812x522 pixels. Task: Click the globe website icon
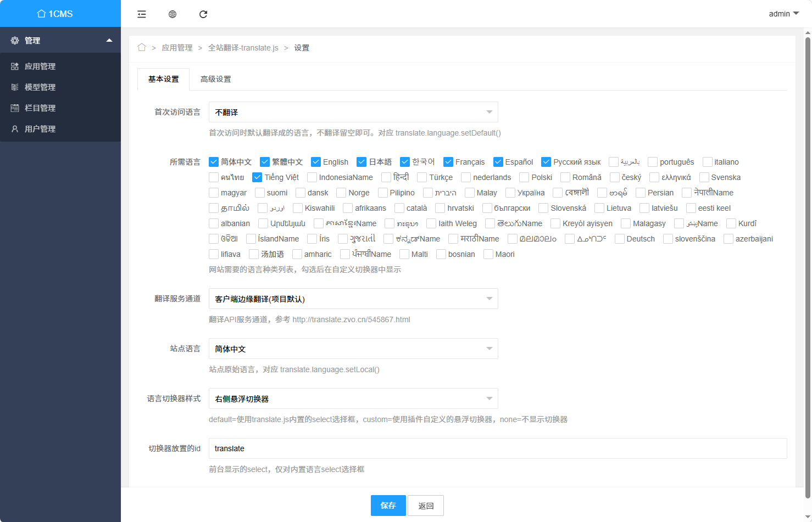point(173,14)
